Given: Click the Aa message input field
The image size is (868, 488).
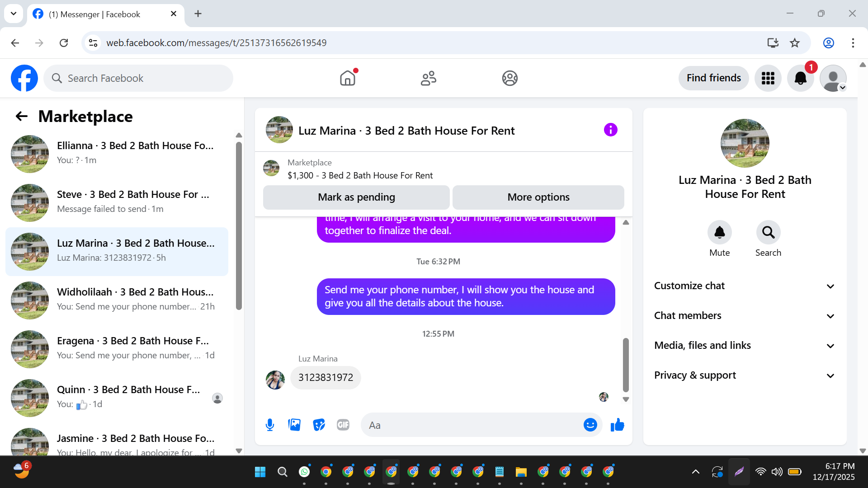Looking at the screenshot, I should pyautogui.click(x=470, y=425).
